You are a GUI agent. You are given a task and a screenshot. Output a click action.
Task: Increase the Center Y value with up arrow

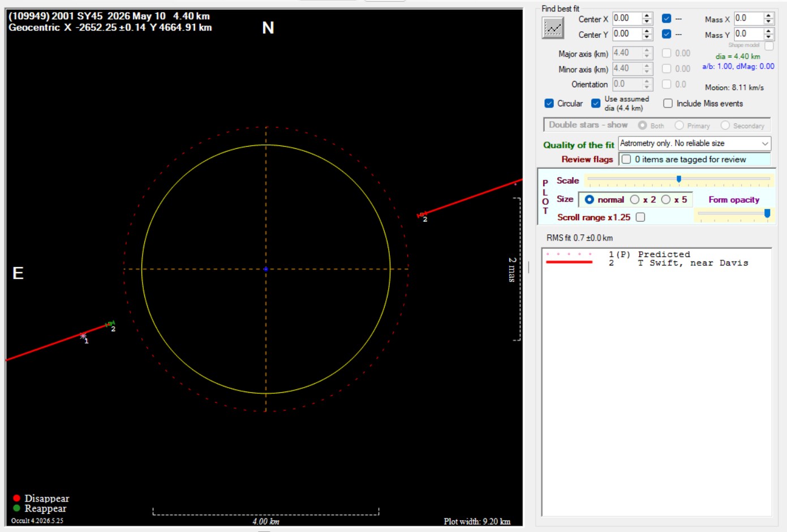click(x=647, y=31)
